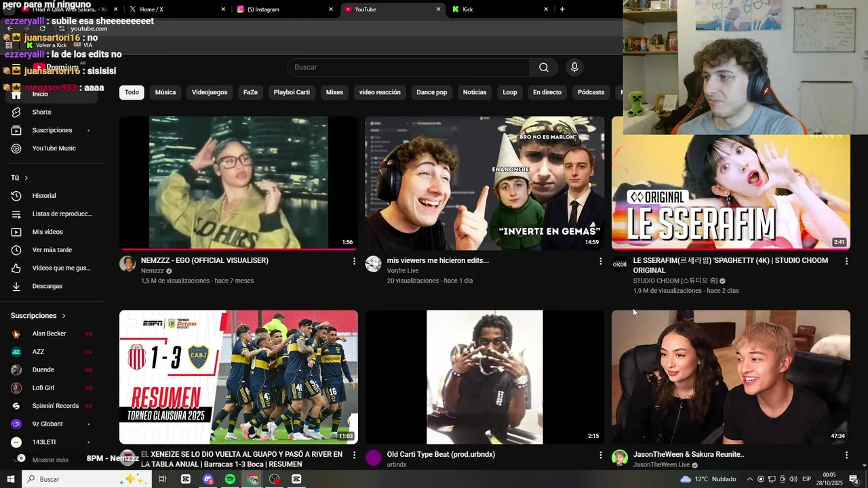
Task: Open the Lofi Girl subscription channel
Action: click(52, 388)
